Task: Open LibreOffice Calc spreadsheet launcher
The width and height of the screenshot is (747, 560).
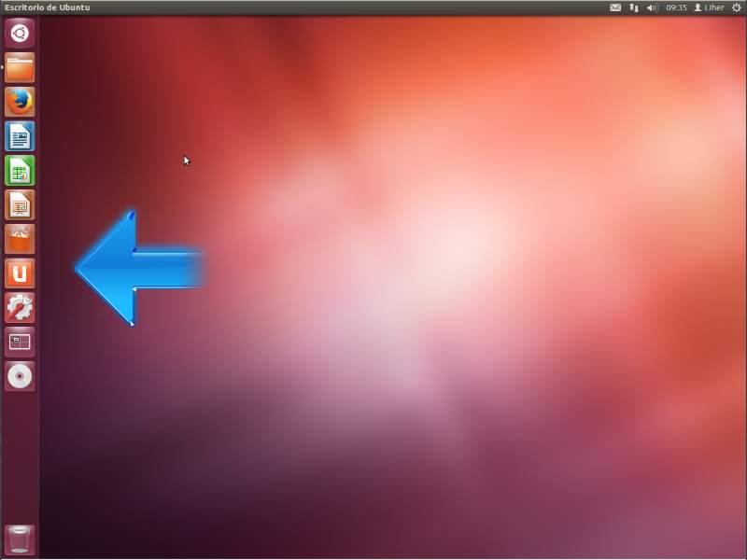Action: (x=20, y=171)
